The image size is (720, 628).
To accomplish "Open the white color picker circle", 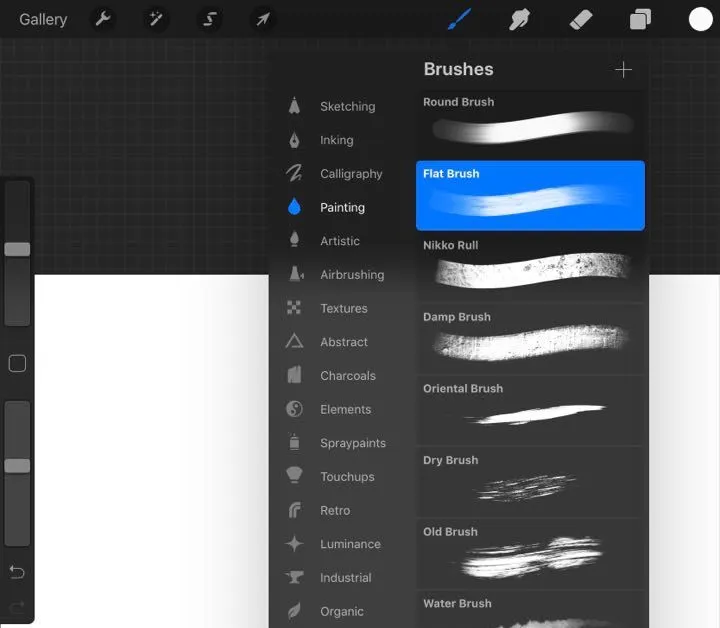I will click(x=700, y=19).
